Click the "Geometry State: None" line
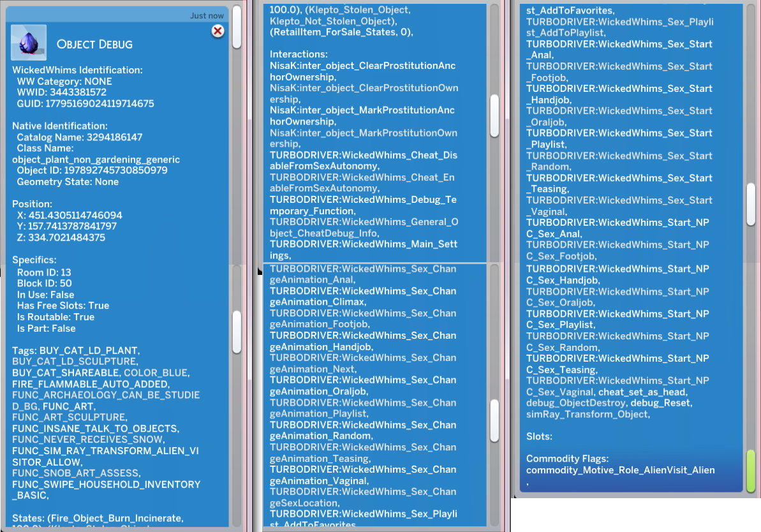This screenshot has width=761, height=532. point(68,182)
